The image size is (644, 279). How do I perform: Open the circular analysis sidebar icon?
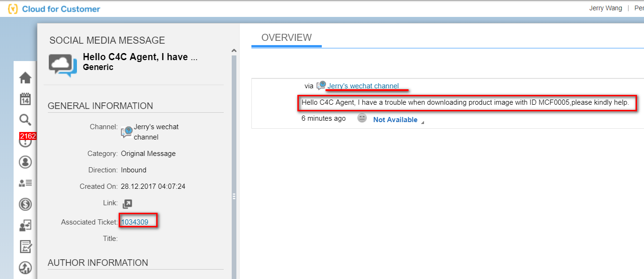[25, 268]
